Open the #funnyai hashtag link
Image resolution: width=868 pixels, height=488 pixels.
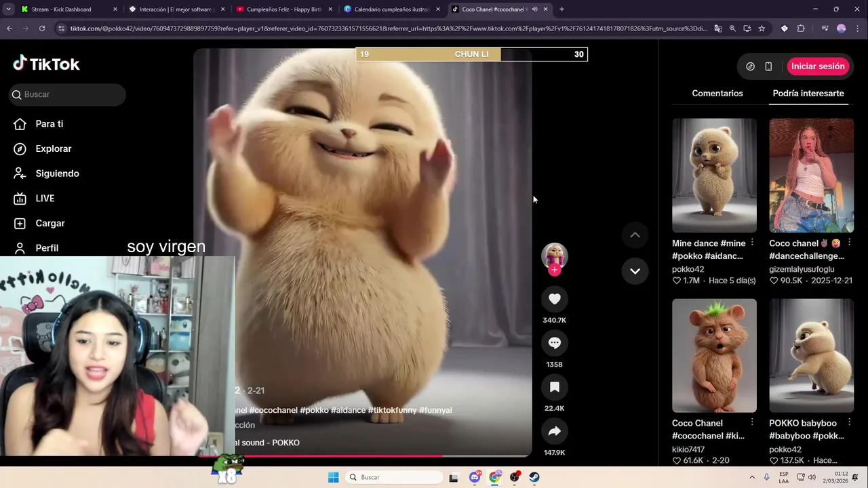[x=435, y=410]
